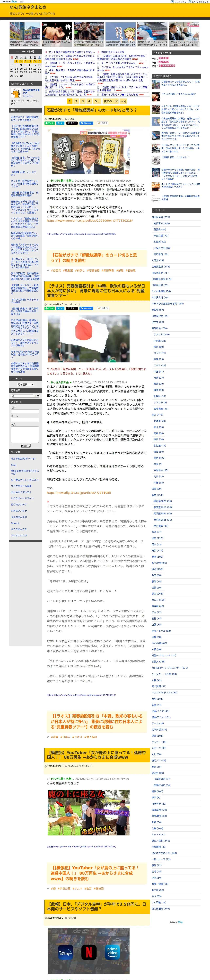This screenshot has width=210, height=980.
Task: Go to page 2 in pagination
Action: [x=76, y=101]
